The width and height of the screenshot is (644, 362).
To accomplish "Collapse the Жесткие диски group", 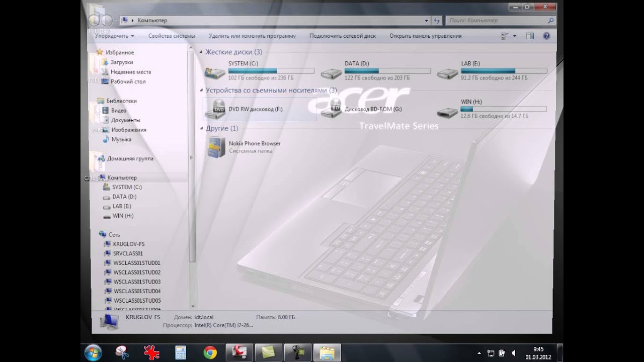I will click(x=201, y=52).
